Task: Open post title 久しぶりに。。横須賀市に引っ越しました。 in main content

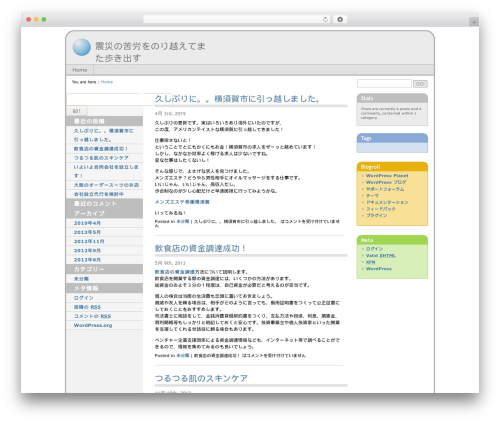Action: [238, 99]
